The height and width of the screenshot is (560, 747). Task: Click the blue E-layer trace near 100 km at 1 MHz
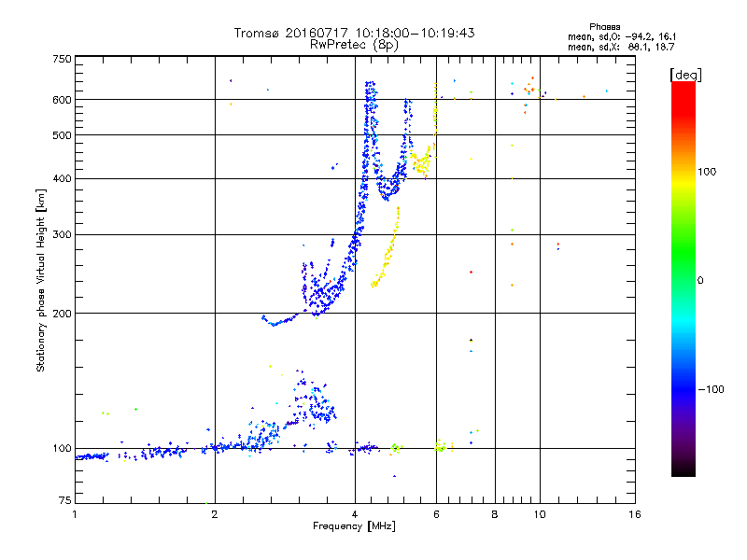point(92,456)
